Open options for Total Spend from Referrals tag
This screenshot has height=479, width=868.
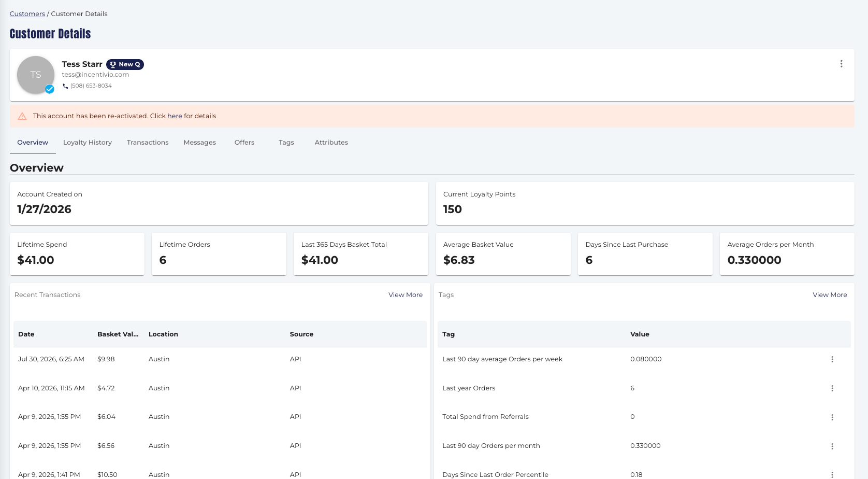(832, 417)
